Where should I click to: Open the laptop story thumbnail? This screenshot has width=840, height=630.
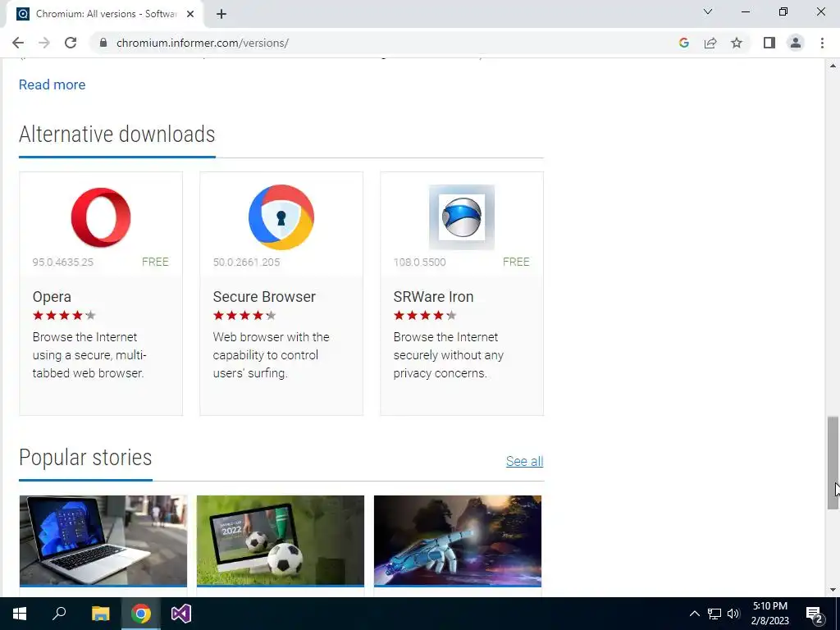[103, 541]
